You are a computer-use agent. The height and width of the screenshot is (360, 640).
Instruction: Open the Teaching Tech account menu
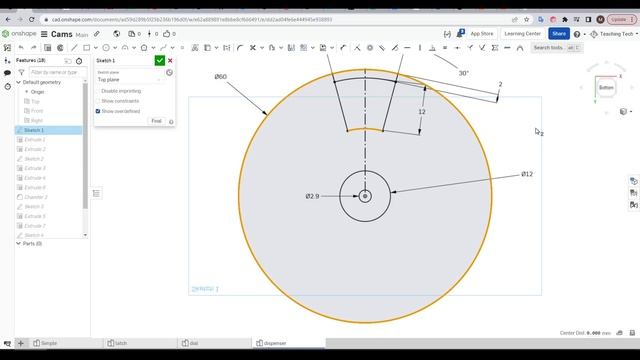coord(614,34)
